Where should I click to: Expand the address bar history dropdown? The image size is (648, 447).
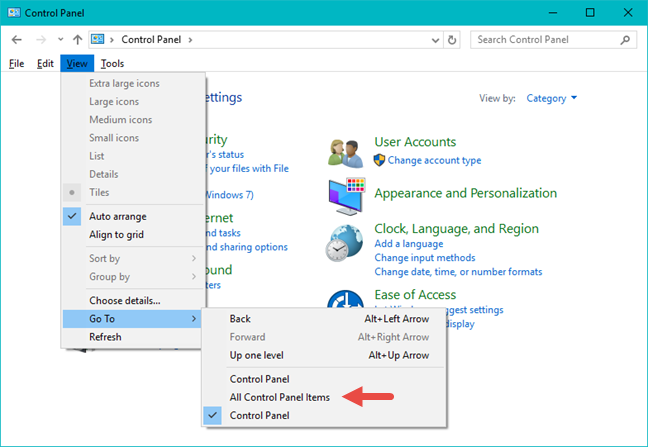[x=434, y=40]
